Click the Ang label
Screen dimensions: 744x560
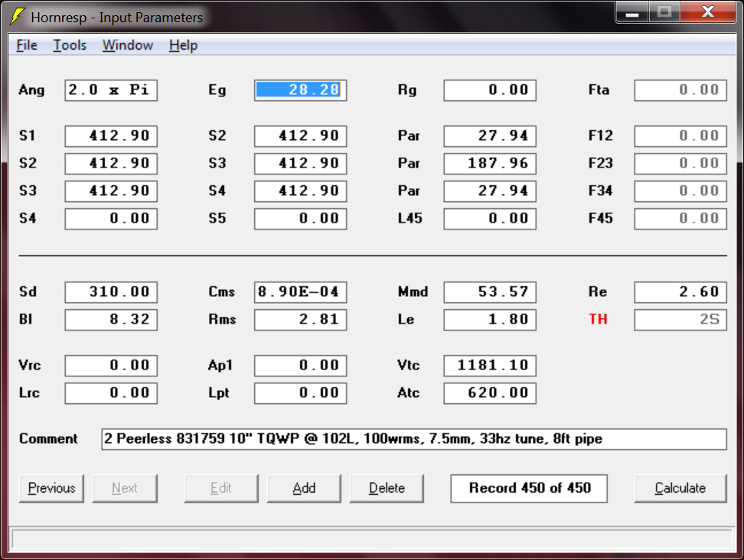(31, 90)
